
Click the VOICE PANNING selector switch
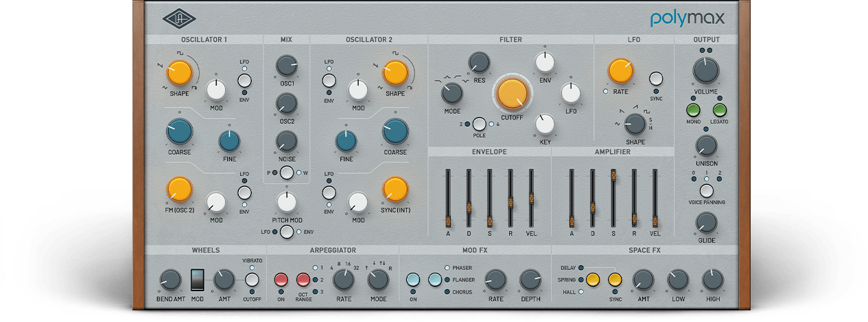click(706, 191)
